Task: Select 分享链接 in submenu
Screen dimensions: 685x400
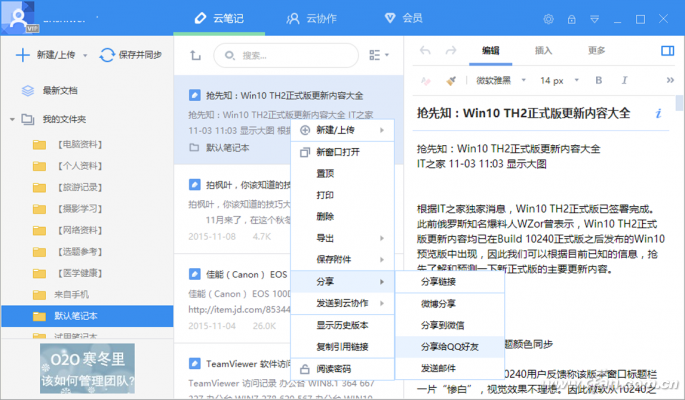Action: 450,282
